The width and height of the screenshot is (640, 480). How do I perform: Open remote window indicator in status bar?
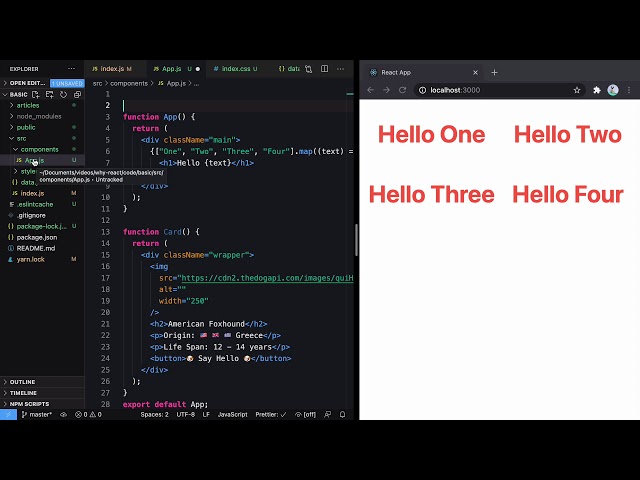click(x=8, y=414)
